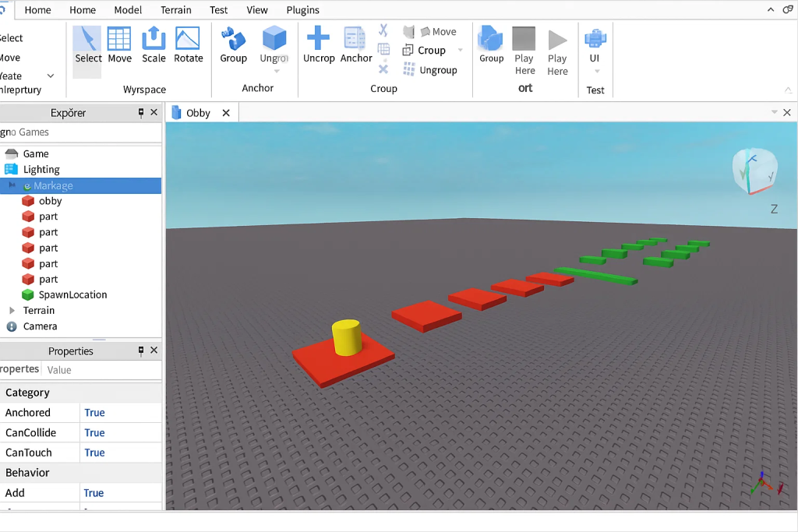The height and width of the screenshot is (532, 798).
Task: Open the Model ribbon tab
Action: click(128, 9)
